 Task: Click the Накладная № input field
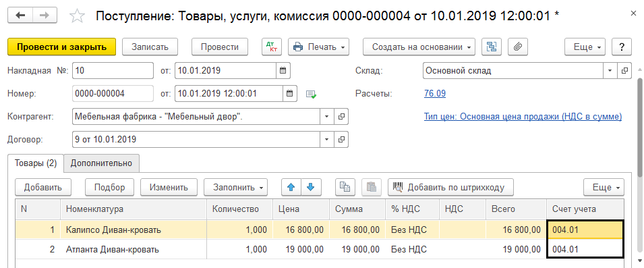click(113, 70)
